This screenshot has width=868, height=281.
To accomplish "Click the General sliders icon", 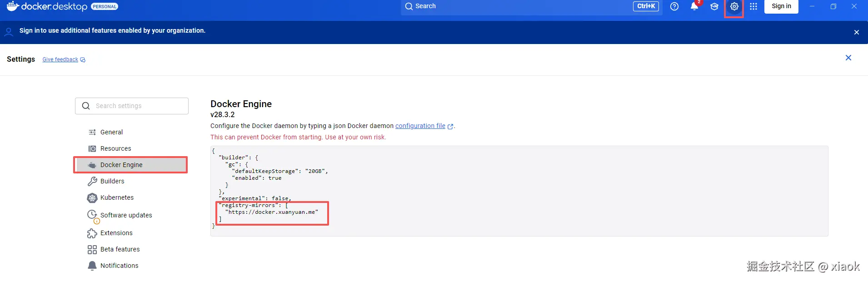I will (92, 132).
